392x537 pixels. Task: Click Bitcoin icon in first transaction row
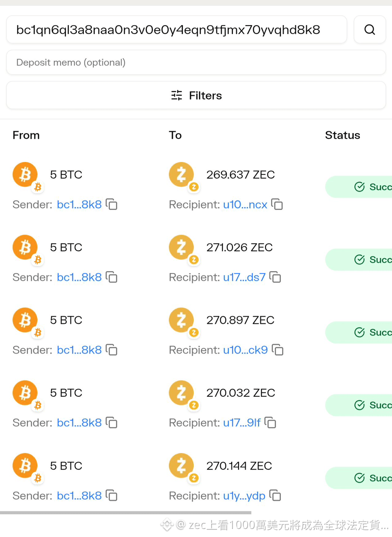[x=25, y=174]
